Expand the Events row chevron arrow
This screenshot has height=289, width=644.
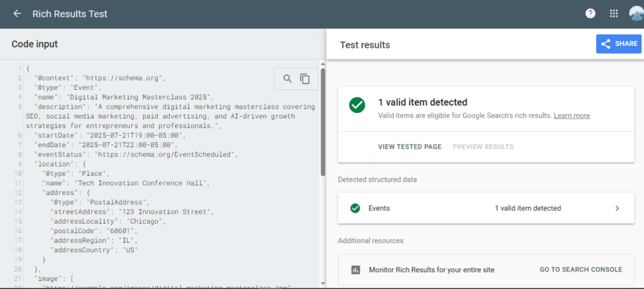pyautogui.click(x=617, y=208)
